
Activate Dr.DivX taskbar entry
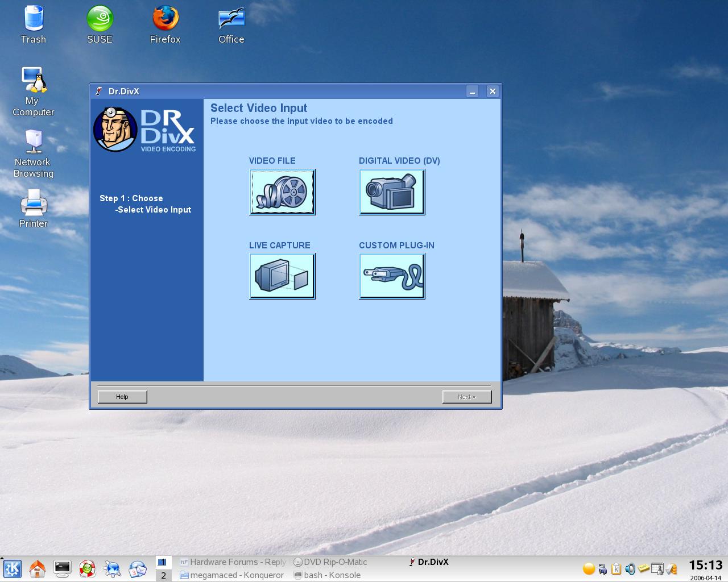[429, 562]
